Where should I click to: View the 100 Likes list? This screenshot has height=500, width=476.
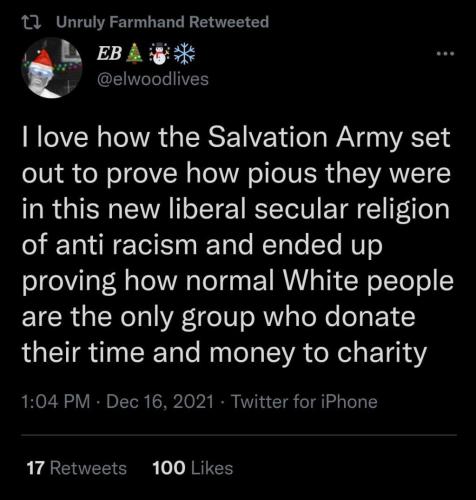pyautogui.click(x=193, y=468)
